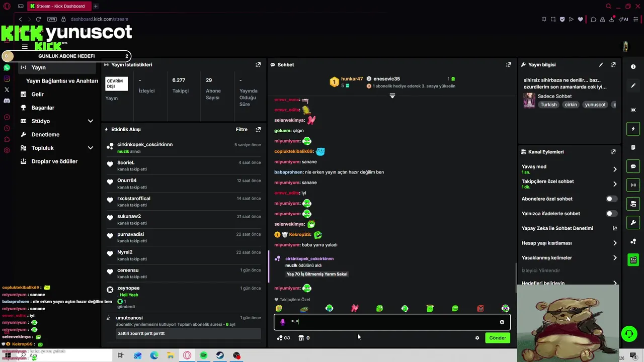Collapse the chat leaderboard with the triangle arrow

coord(392,96)
